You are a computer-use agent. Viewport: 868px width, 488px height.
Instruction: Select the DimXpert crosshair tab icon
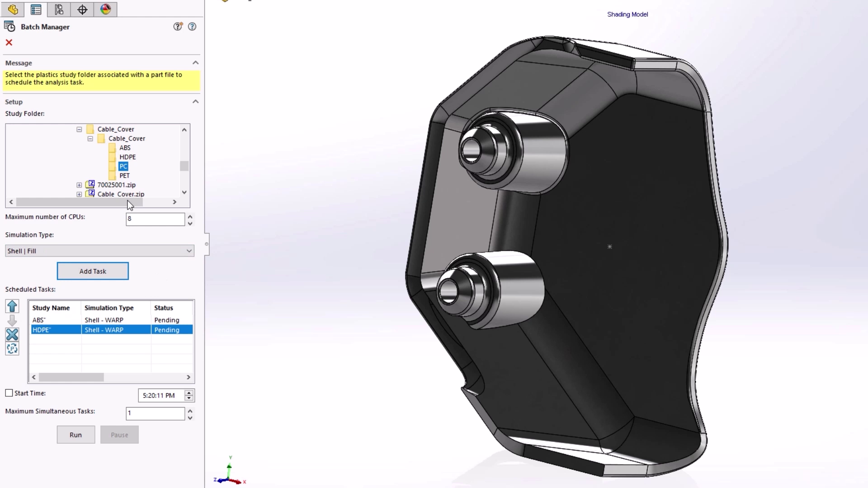coord(82,9)
